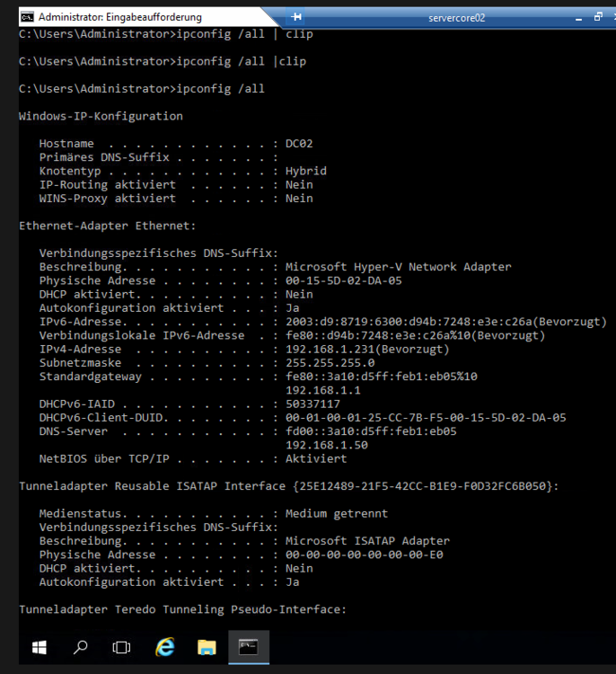Click the cmd system icon in title bar
The image size is (616, 674).
tap(28, 16)
